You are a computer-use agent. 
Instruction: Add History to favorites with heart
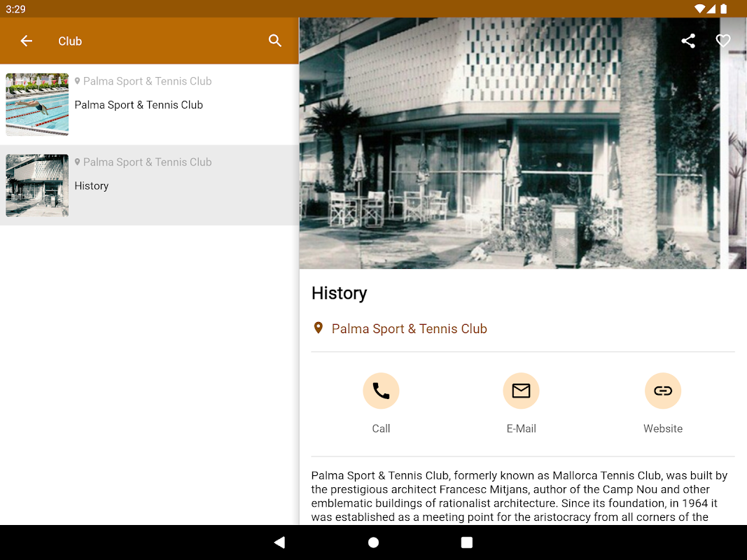(x=723, y=41)
